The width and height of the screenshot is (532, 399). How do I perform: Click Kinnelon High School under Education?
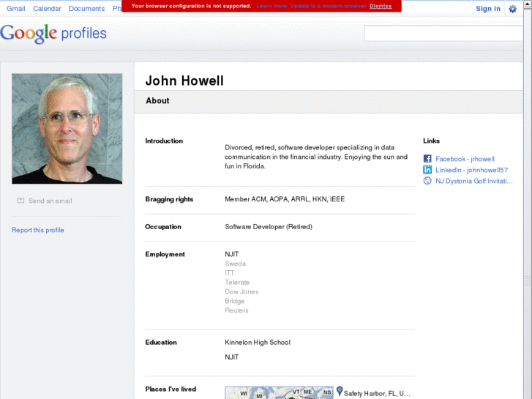258,343
